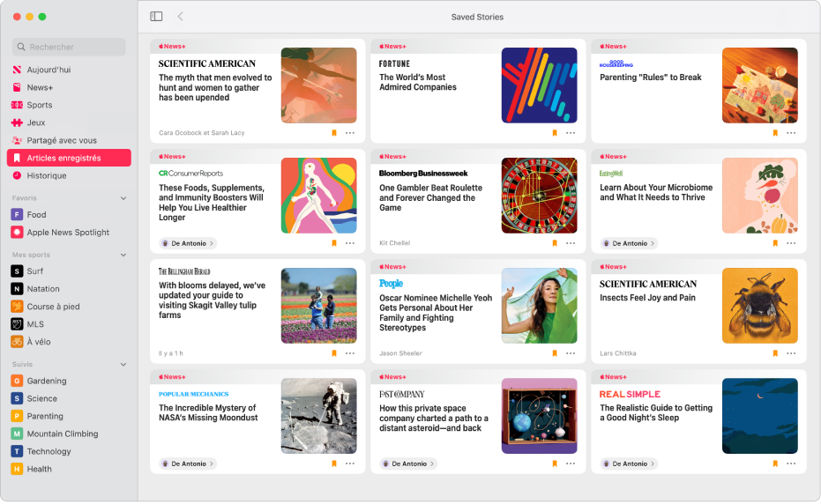821x504 pixels.
Task: Unsave the World's Most Admired Companies story
Action: [555, 133]
